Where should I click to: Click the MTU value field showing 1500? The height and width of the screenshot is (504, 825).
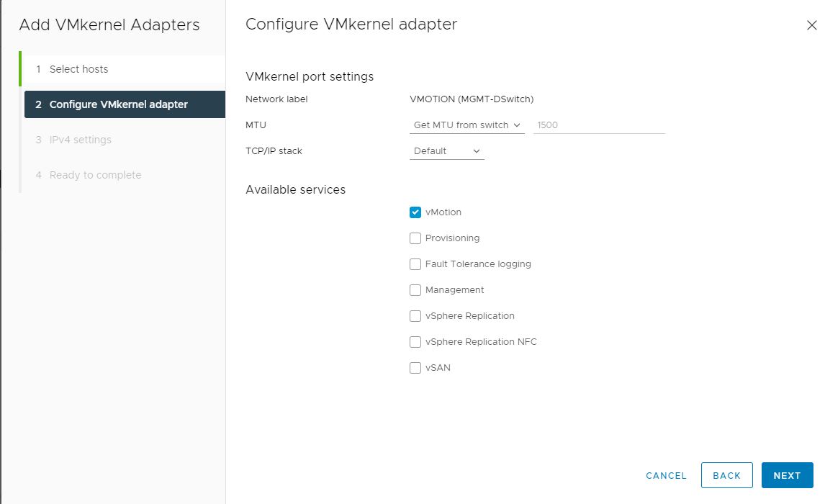(599, 125)
